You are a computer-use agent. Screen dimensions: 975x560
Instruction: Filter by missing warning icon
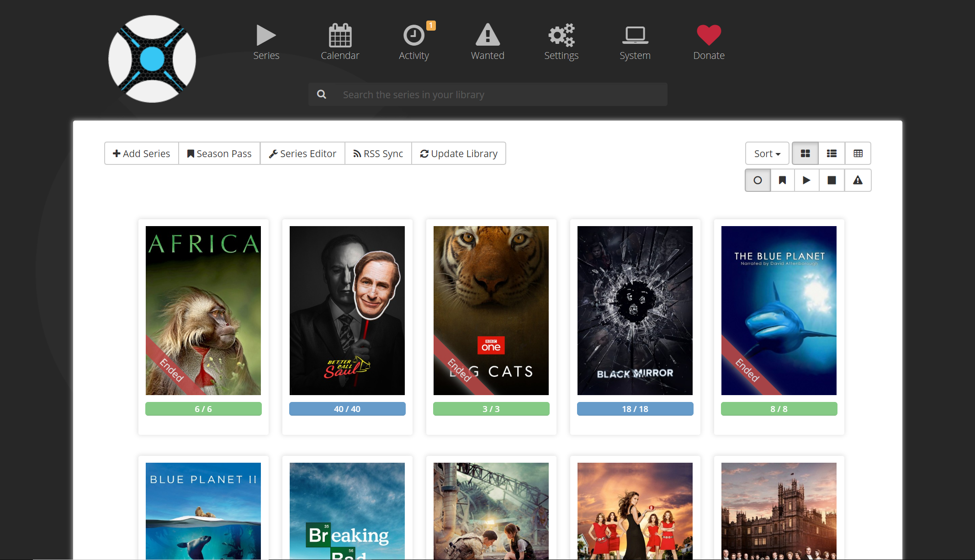858,180
